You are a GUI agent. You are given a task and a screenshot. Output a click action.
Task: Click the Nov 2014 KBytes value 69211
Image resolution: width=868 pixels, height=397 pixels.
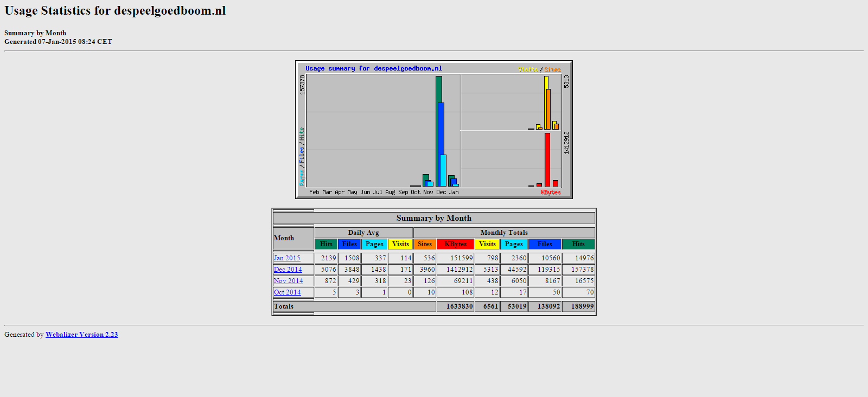pos(455,281)
